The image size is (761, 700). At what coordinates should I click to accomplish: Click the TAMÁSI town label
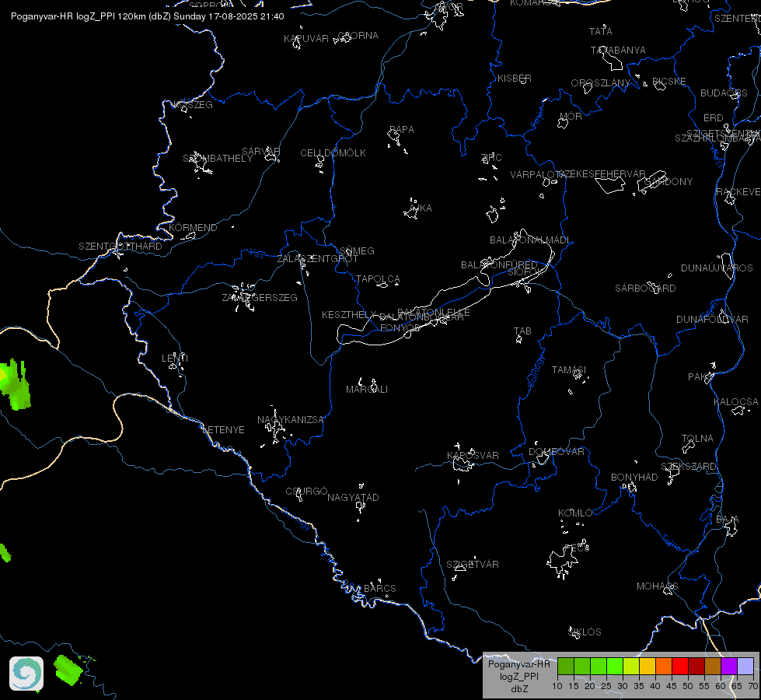(x=569, y=369)
